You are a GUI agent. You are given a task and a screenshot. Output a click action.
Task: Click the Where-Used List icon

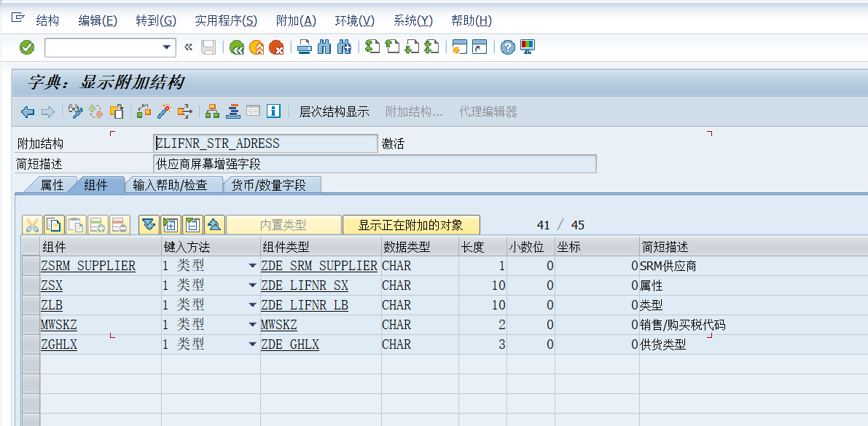184,111
